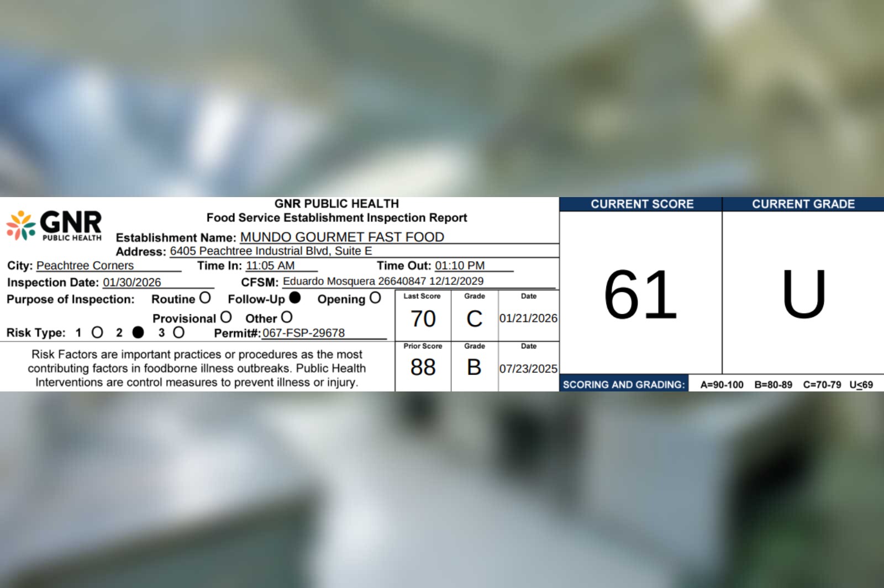
Task: Click the current score 61
Action: click(x=640, y=294)
